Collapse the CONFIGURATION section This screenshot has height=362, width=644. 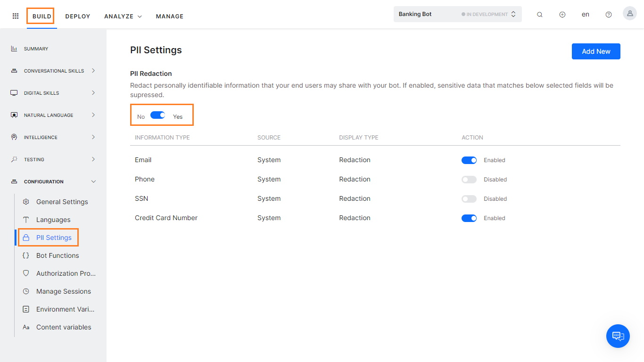(x=93, y=181)
